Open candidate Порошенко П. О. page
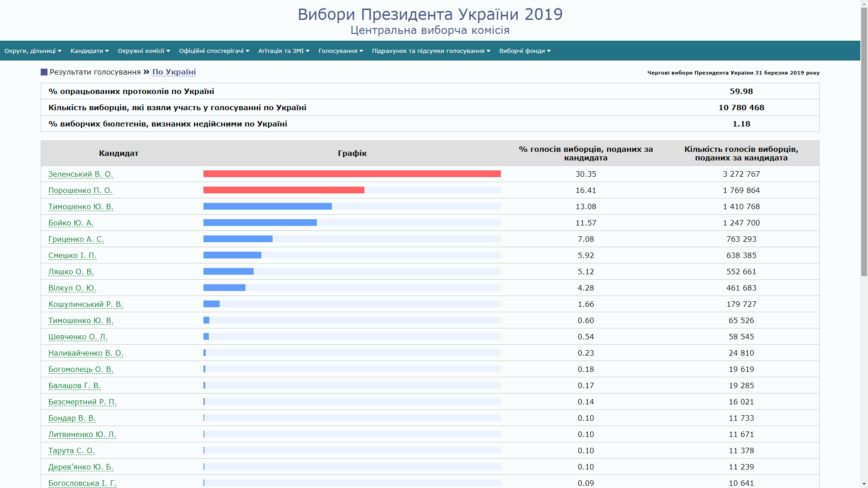This screenshot has width=868, height=488. (x=80, y=190)
